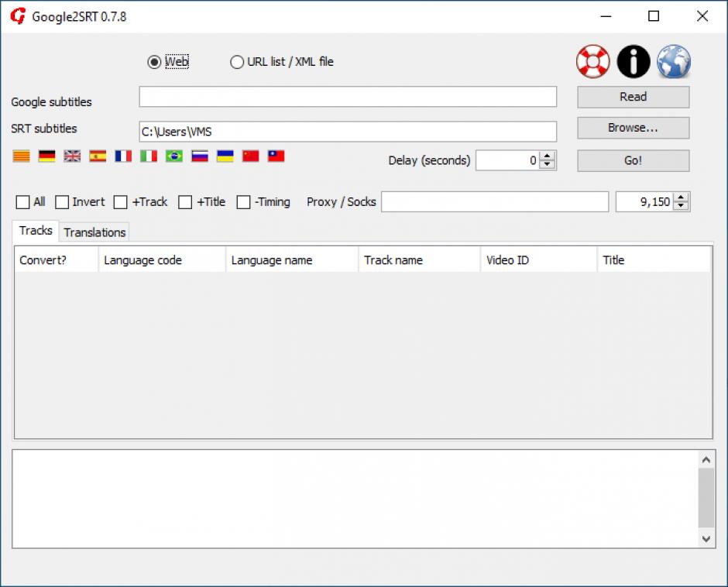Screen dimensions: 728x587
Task: Select the Russian flag language
Action: coord(200,156)
